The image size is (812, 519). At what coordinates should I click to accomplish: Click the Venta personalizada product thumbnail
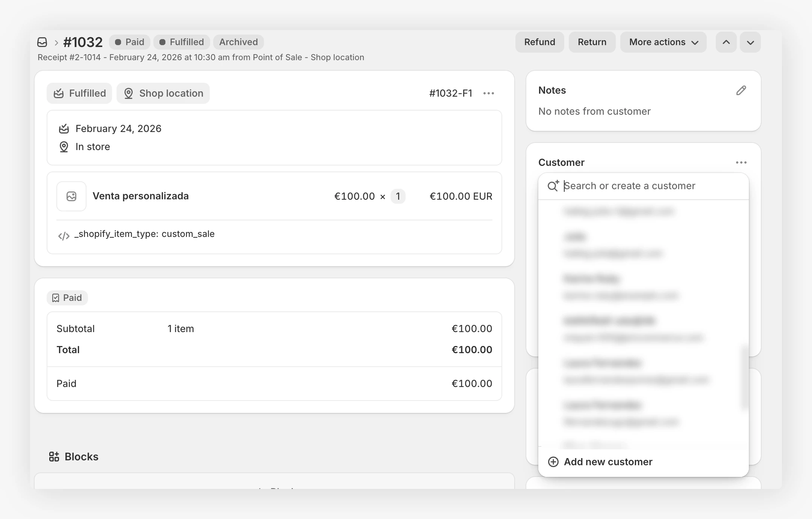[x=71, y=196]
